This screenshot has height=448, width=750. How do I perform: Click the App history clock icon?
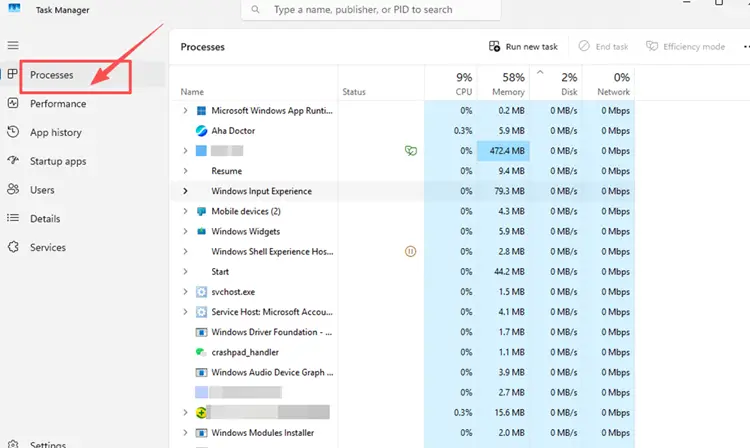point(13,132)
